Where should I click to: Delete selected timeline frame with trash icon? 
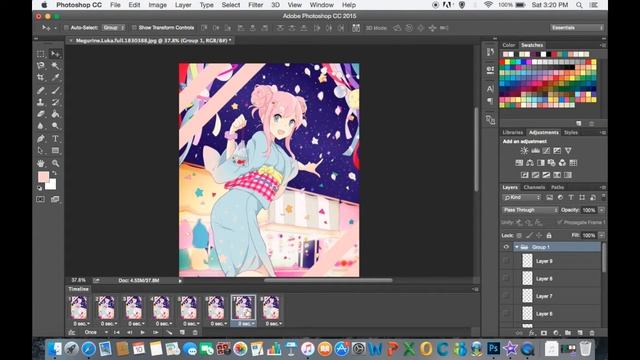[x=195, y=332]
